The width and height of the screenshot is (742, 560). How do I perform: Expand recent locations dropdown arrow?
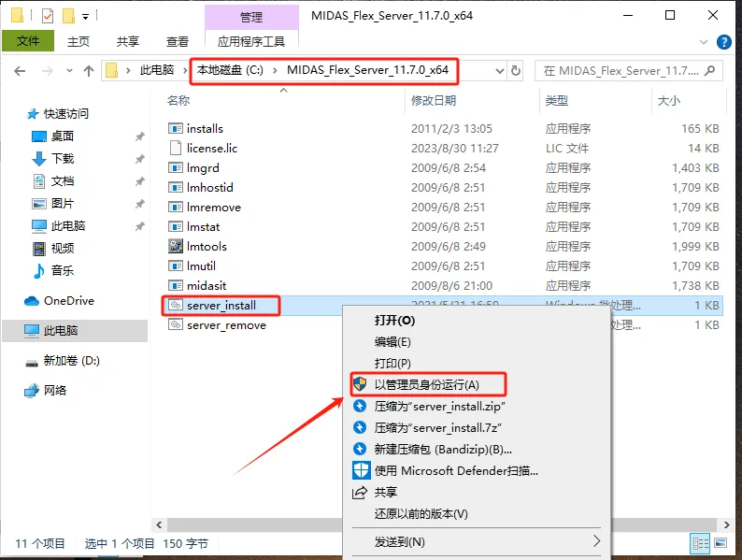click(x=69, y=71)
